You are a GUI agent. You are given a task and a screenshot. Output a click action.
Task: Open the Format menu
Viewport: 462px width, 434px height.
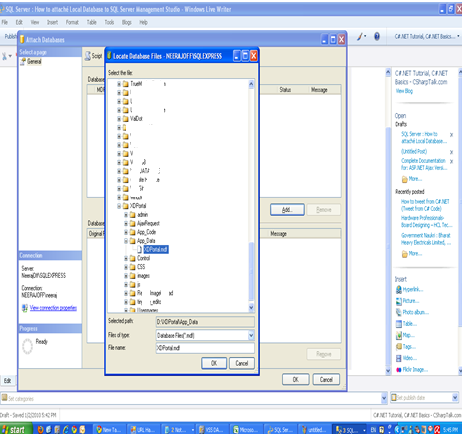pyautogui.click(x=72, y=22)
